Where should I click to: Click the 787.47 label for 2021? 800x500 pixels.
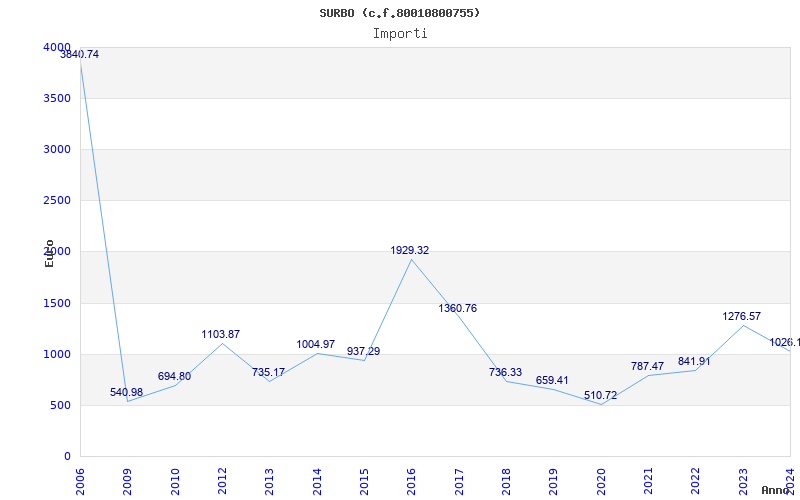(648, 367)
